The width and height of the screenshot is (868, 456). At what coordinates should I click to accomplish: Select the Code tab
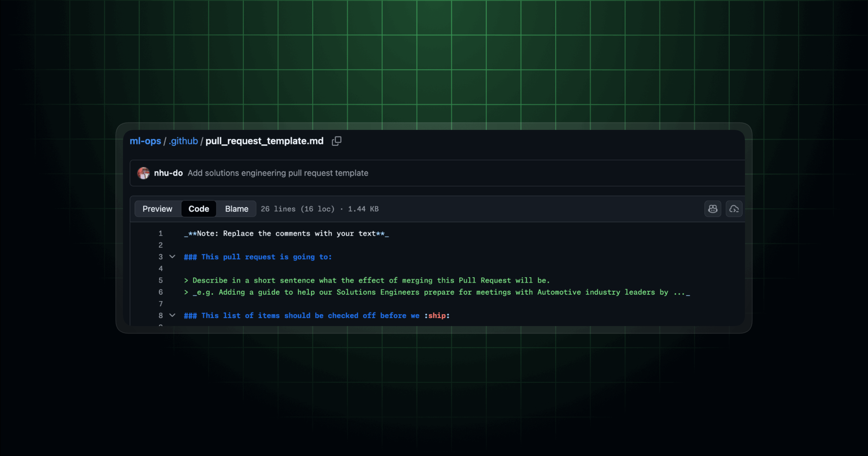coord(199,209)
